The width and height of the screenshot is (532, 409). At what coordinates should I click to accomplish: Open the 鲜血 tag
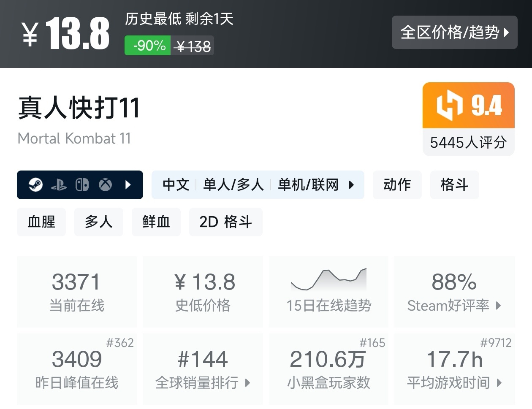pyautogui.click(x=156, y=222)
